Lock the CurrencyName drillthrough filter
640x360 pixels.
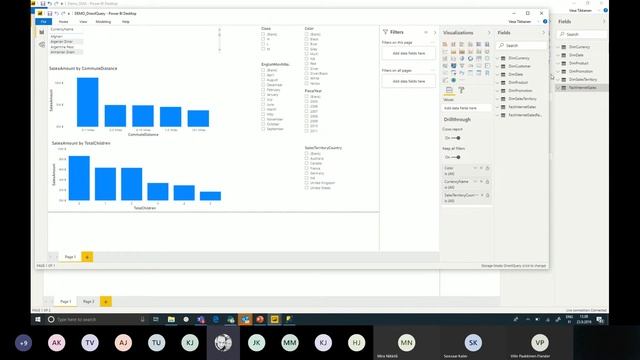pyautogui.click(x=487, y=182)
